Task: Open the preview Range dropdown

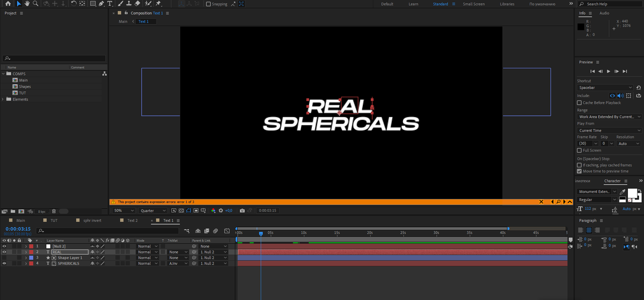Action: [609, 116]
